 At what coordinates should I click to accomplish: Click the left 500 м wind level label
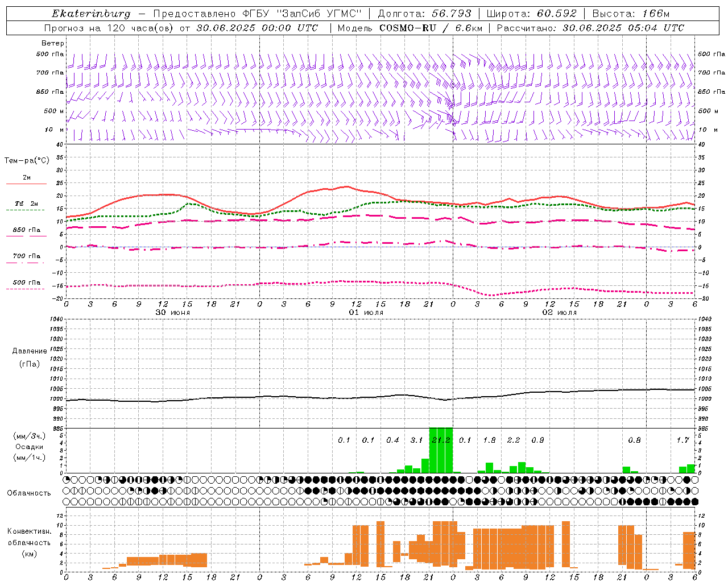[x=54, y=111]
